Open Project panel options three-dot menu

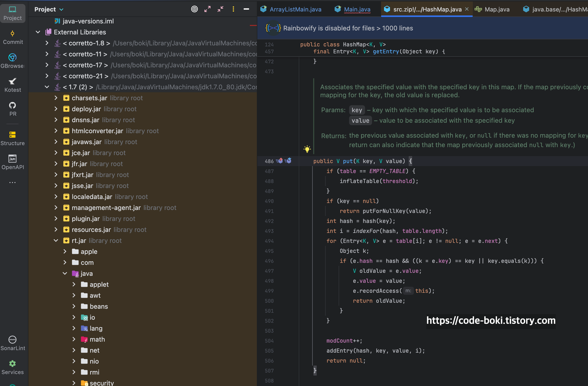[233, 9]
